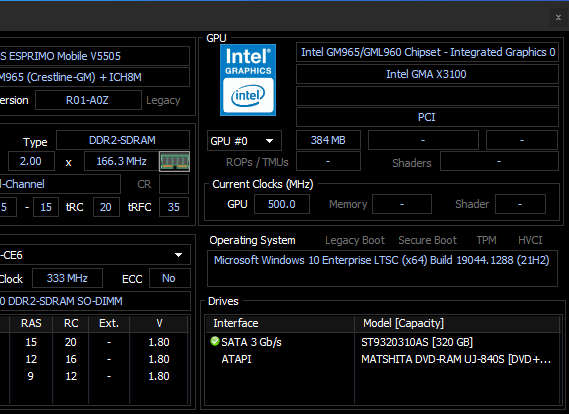Click the ATAPI interface entry
Image resolution: width=569 pixels, height=414 pixels.
pyautogui.click(x=236, y=359)
